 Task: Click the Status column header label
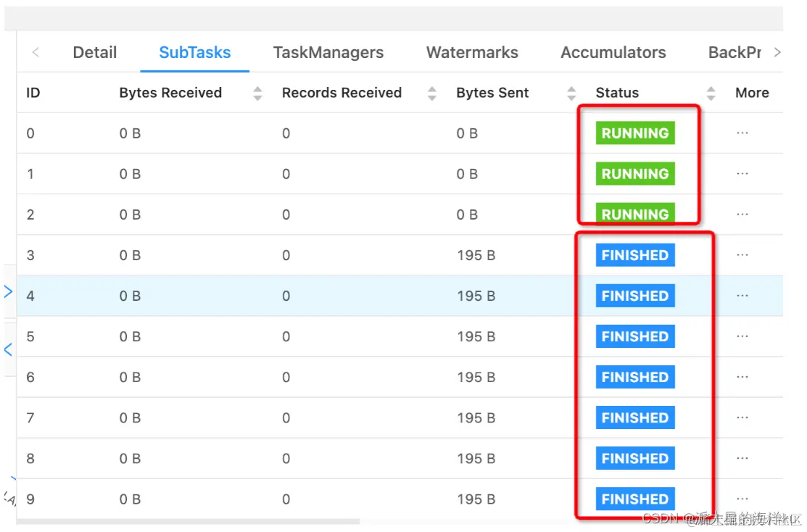[617, 93]
